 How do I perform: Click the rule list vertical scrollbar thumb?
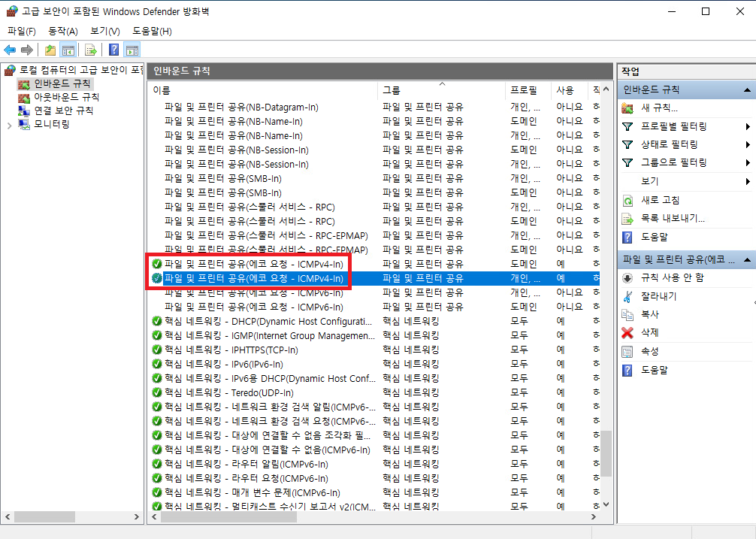[x=606, y=453]
